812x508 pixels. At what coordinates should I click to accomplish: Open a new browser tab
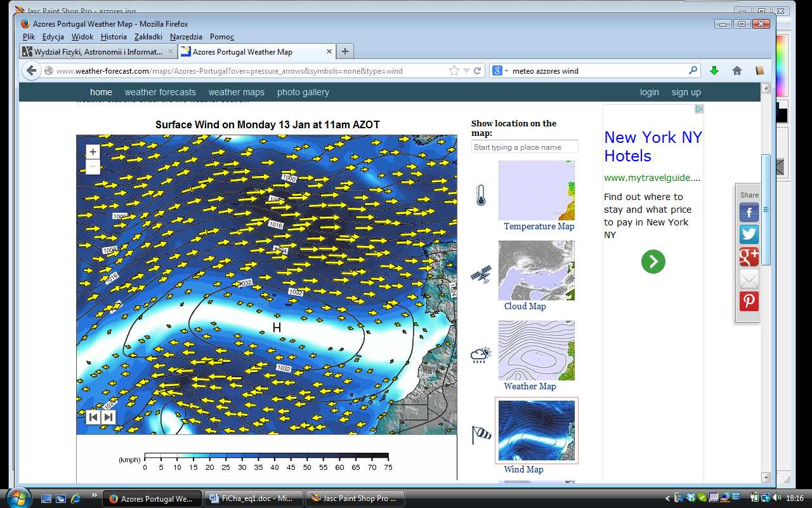[x=344, y=52]
